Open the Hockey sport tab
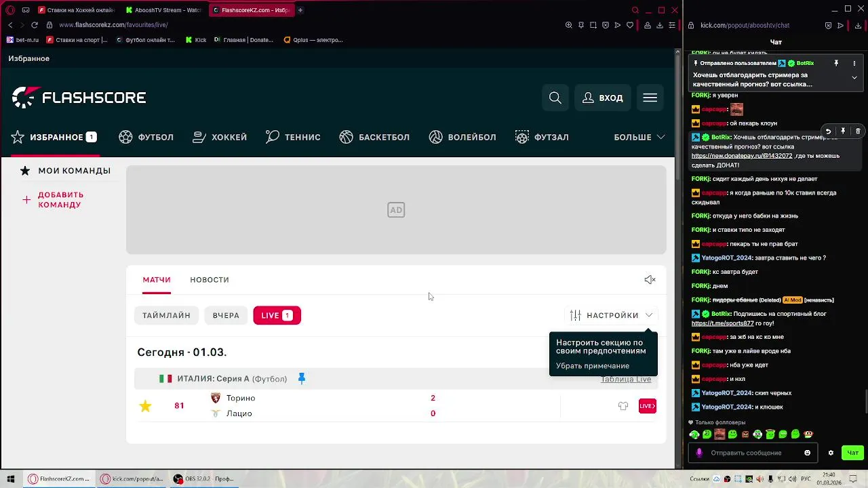868x488 pixels. click(x=220, y=137)
